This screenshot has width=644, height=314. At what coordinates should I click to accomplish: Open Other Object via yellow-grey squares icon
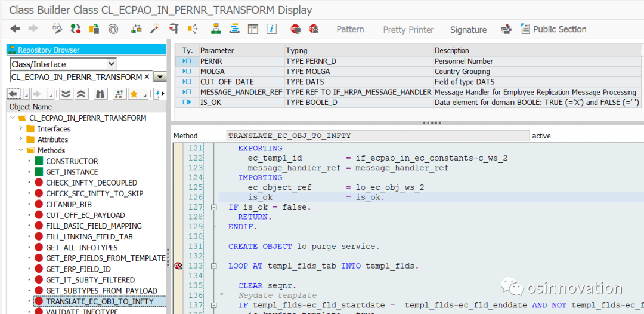coord(94,29)
